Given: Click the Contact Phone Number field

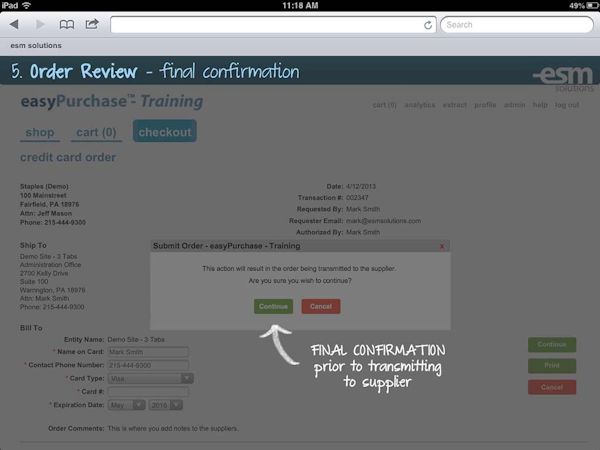Looking at the screenshot, I should 148,365.
